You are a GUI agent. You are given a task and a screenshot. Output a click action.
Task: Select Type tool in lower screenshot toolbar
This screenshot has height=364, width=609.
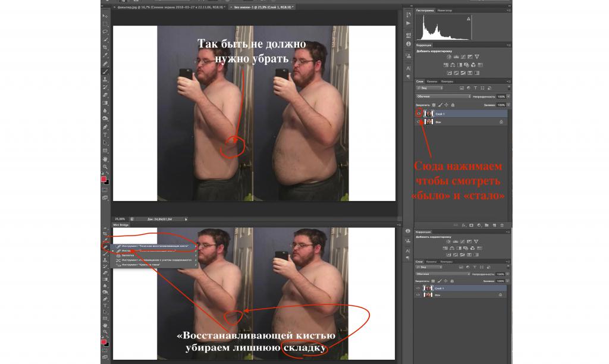pos(105,305)
